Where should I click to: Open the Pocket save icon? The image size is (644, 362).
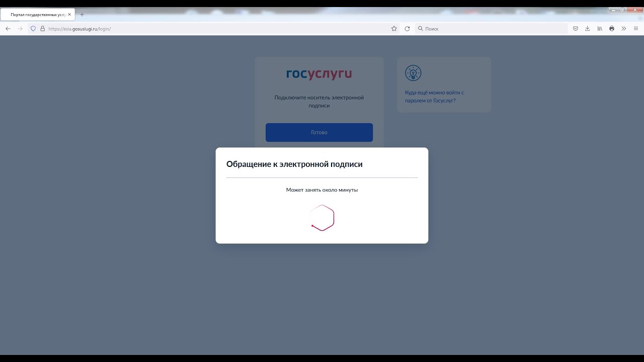pos(576,29)
